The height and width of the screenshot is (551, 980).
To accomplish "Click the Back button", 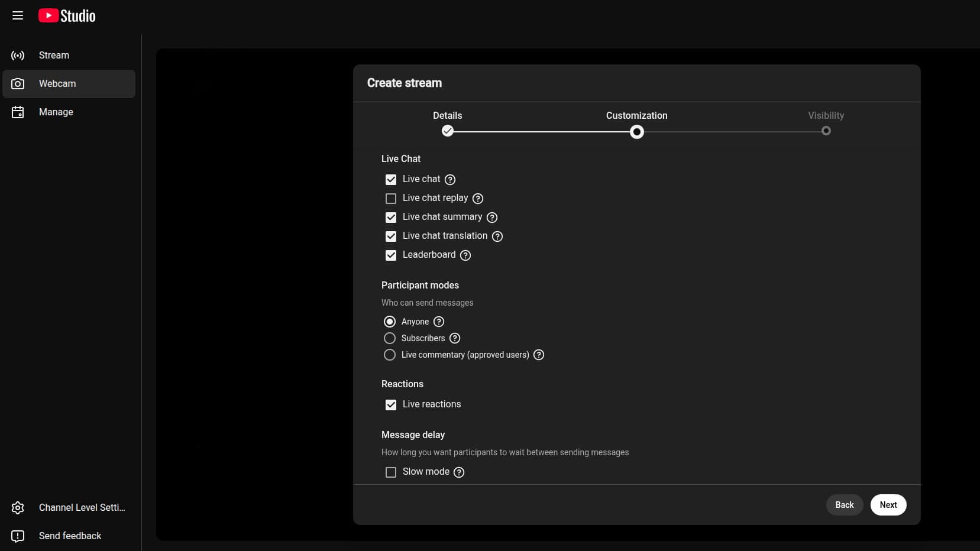I will (x=845, y=505).
